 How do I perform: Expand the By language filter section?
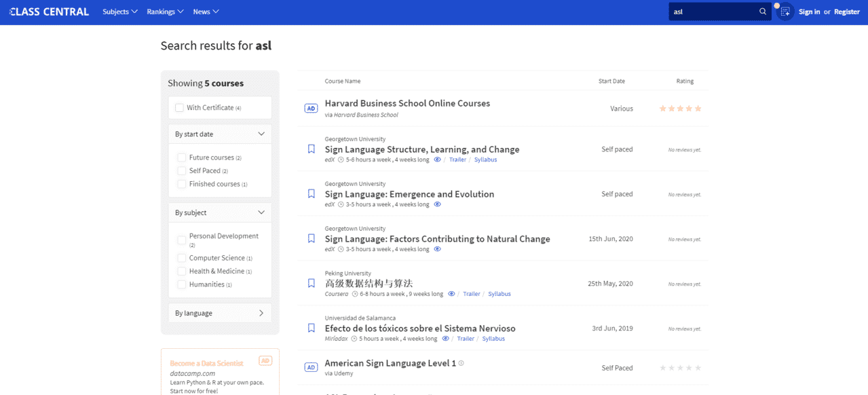point(220,313)
